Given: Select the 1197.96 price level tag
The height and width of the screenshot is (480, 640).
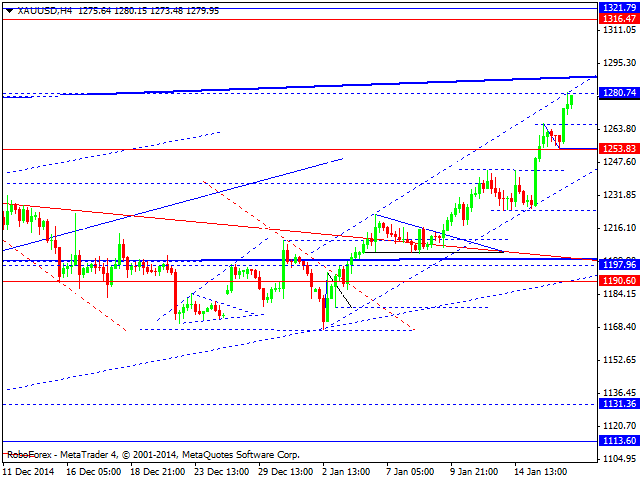Looking at the screenshot, I should [617, 263].
